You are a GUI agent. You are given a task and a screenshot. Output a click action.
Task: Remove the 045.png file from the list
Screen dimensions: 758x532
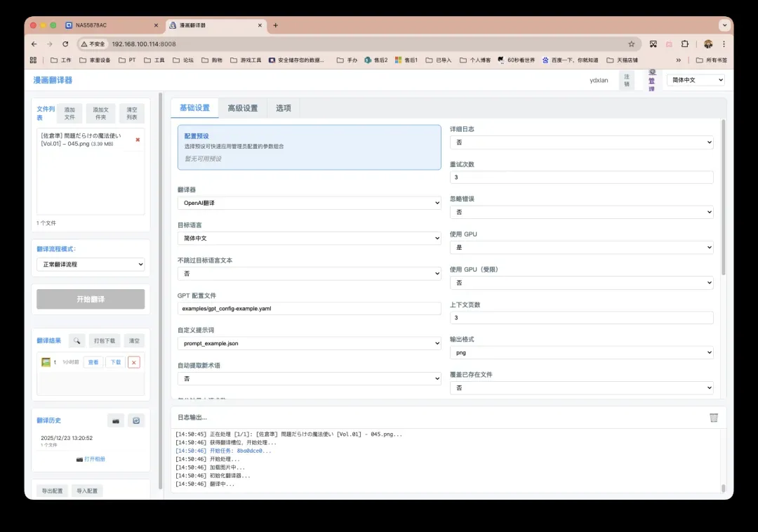tap(138, 140)
